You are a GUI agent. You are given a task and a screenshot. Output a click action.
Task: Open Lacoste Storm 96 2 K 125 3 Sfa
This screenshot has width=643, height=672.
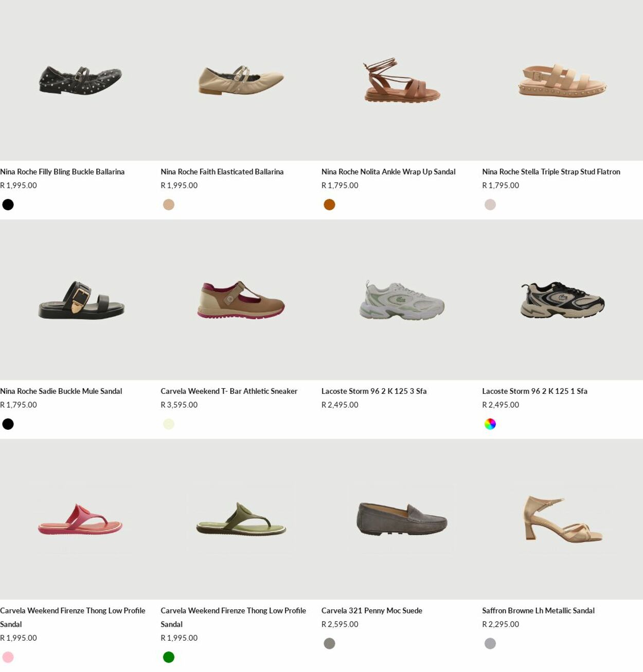(x=374, y=391)
